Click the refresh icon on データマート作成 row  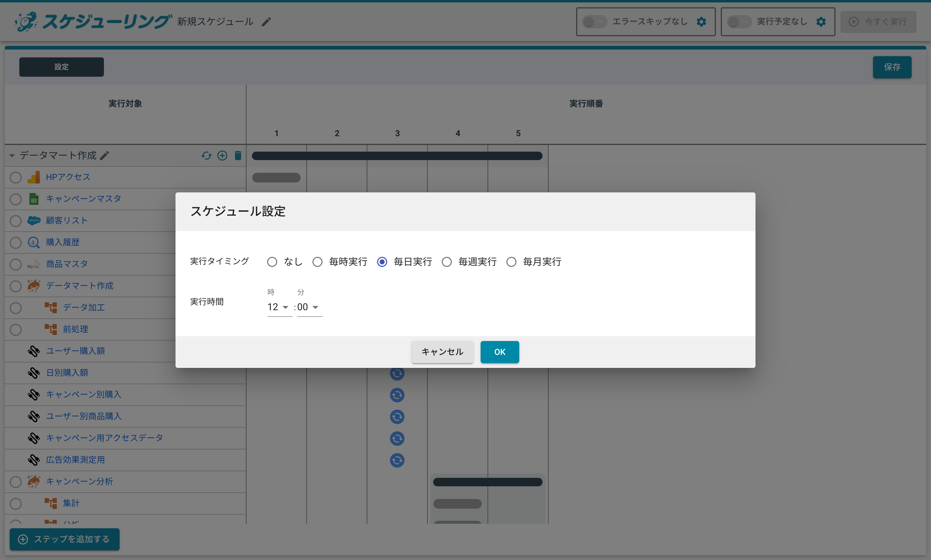pyautogui.click(x=207, y=156)
